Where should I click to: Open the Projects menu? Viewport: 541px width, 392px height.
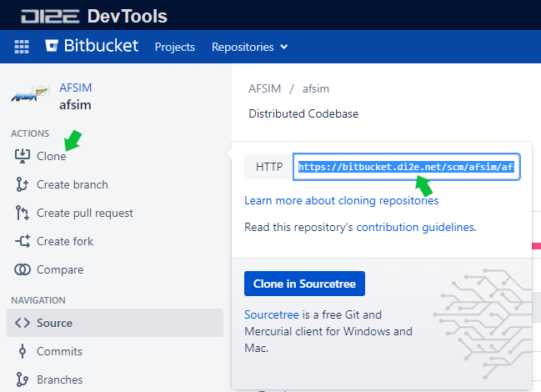(175, 47)
